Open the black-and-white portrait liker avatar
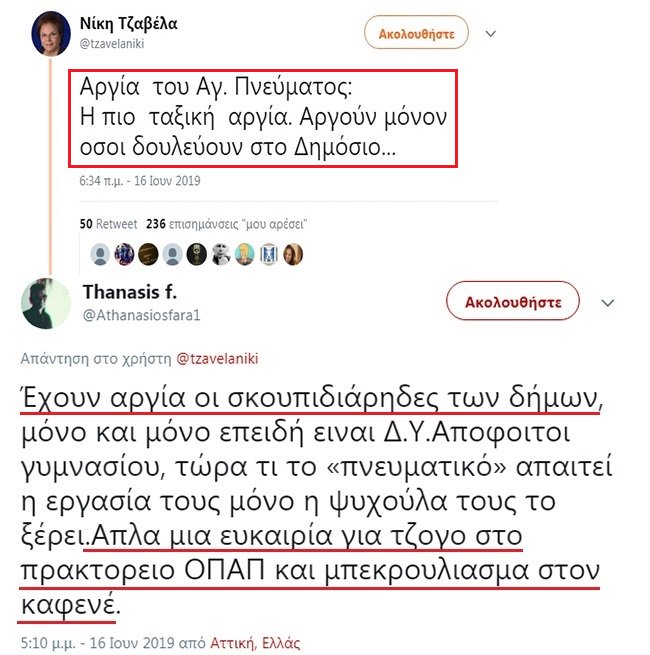The width and height of the screenshot is (650, 655). pyautogui.click(x=221, y=254)
